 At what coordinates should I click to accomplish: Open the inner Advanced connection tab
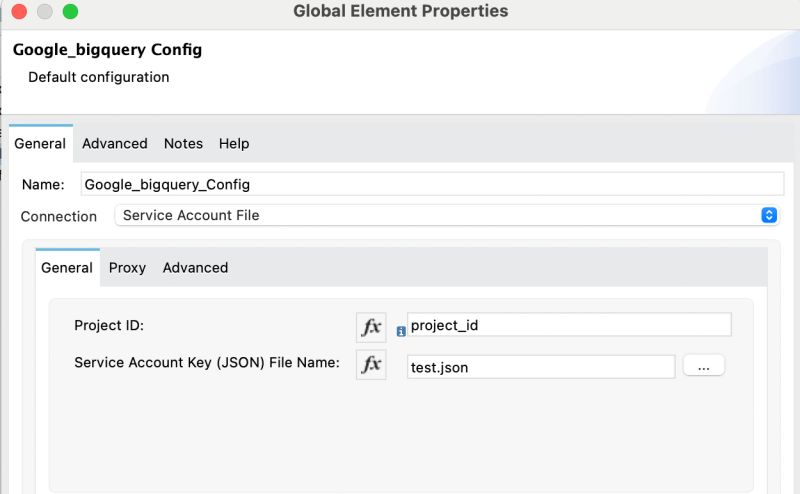[x=195, y=267]
